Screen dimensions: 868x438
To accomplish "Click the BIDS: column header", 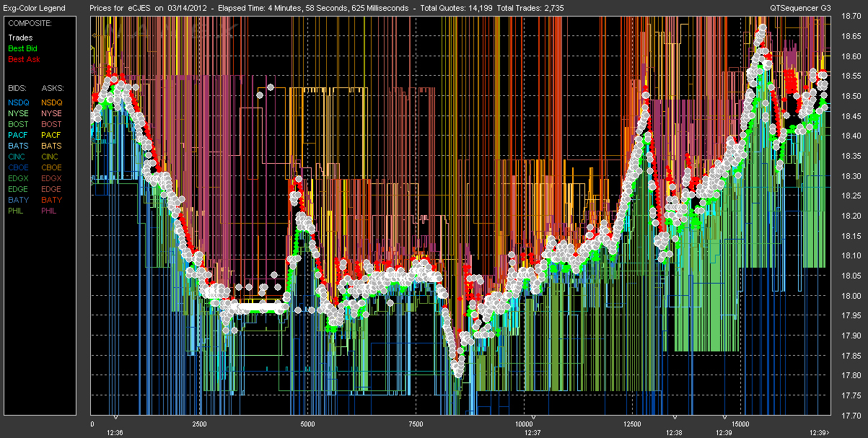I will coord(18,87).
